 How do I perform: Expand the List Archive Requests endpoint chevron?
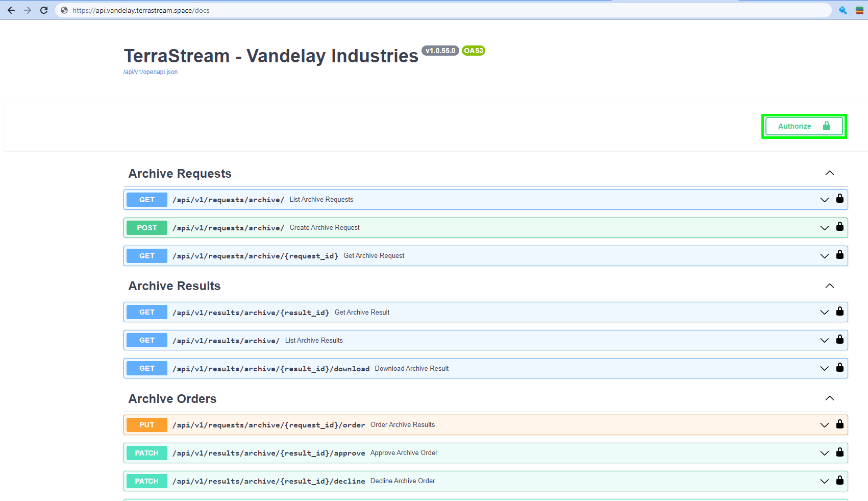pos(825,200)
